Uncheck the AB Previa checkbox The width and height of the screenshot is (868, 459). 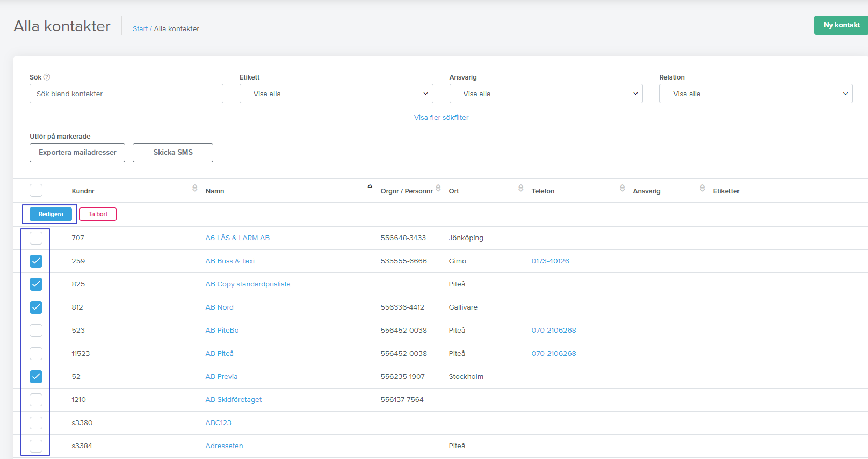pyautogui.click(x=36, y=377)
